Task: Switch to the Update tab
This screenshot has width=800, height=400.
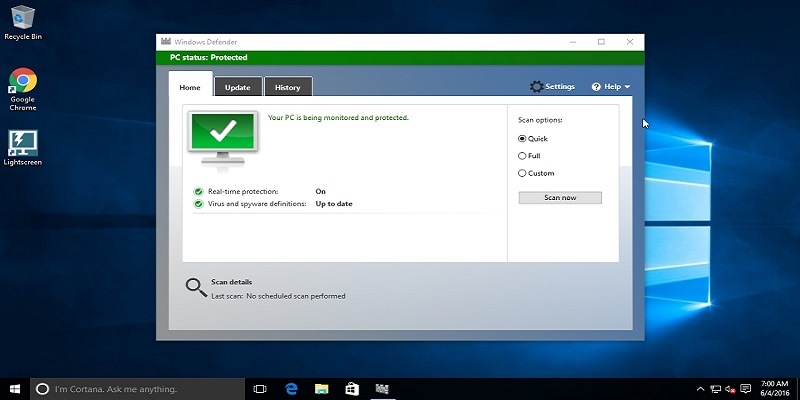Action: (238, 87)
